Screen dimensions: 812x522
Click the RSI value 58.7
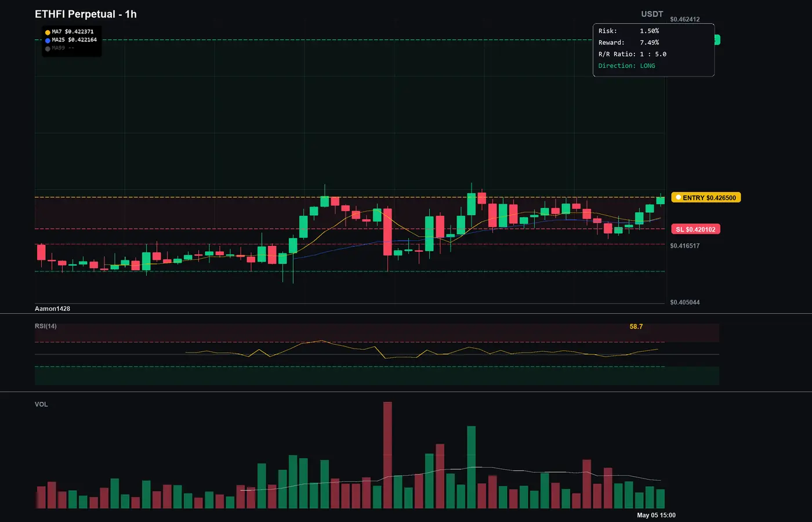(x=636, y=327)
